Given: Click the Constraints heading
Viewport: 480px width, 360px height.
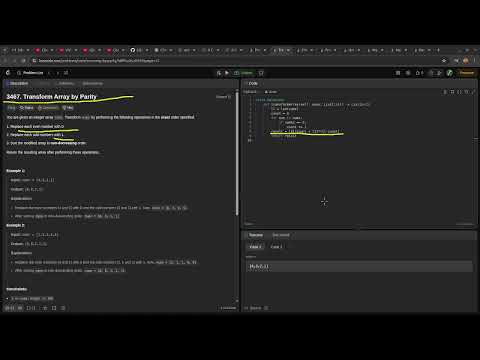Looking at the screenshot, I should click(x=17, y=289).
